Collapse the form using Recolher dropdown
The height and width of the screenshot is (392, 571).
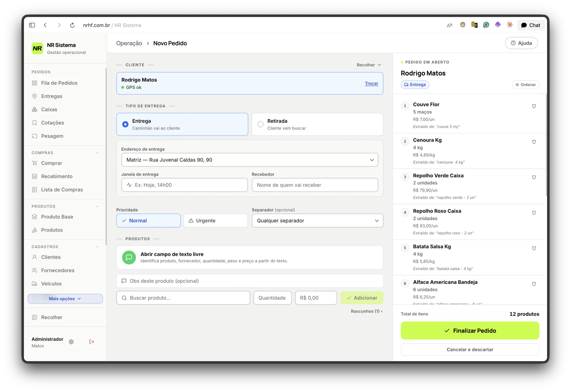click(x=369, y=65)
